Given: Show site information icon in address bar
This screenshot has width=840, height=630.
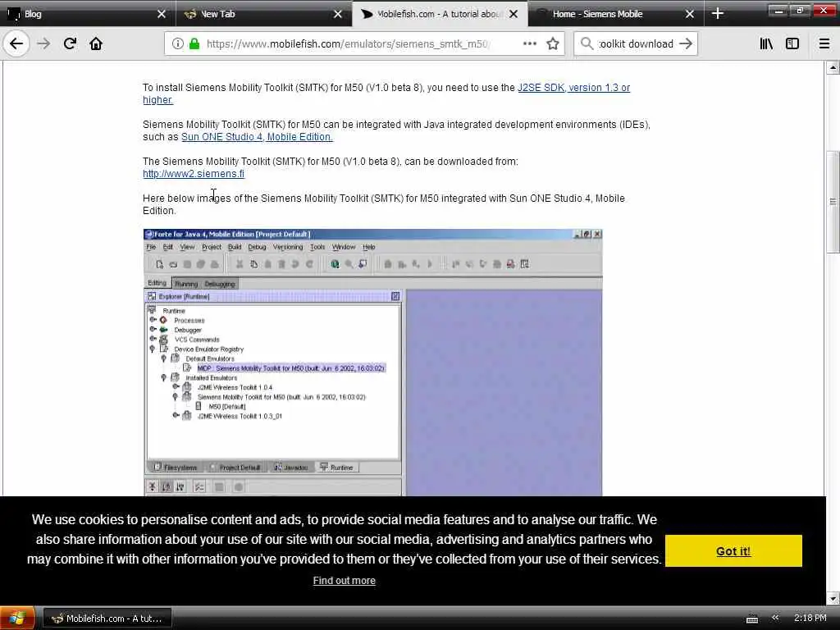Looking at the screenshot, I should pos(177,44).
